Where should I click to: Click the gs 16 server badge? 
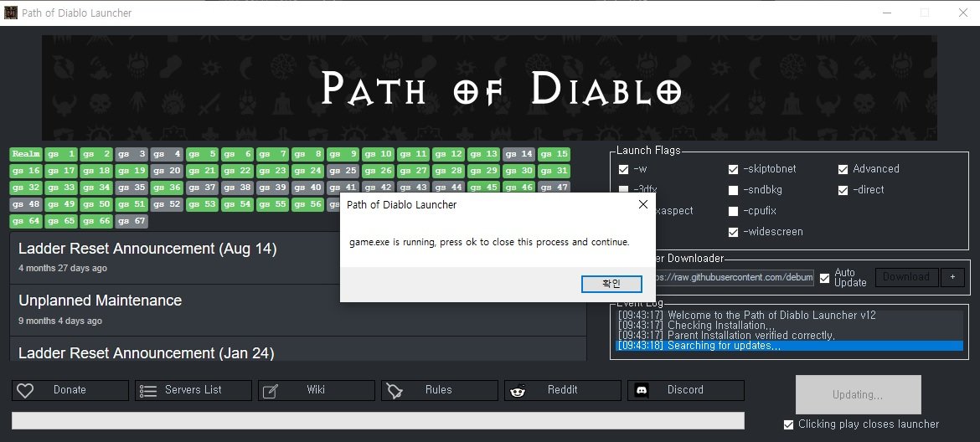click(x=26, y=171)
